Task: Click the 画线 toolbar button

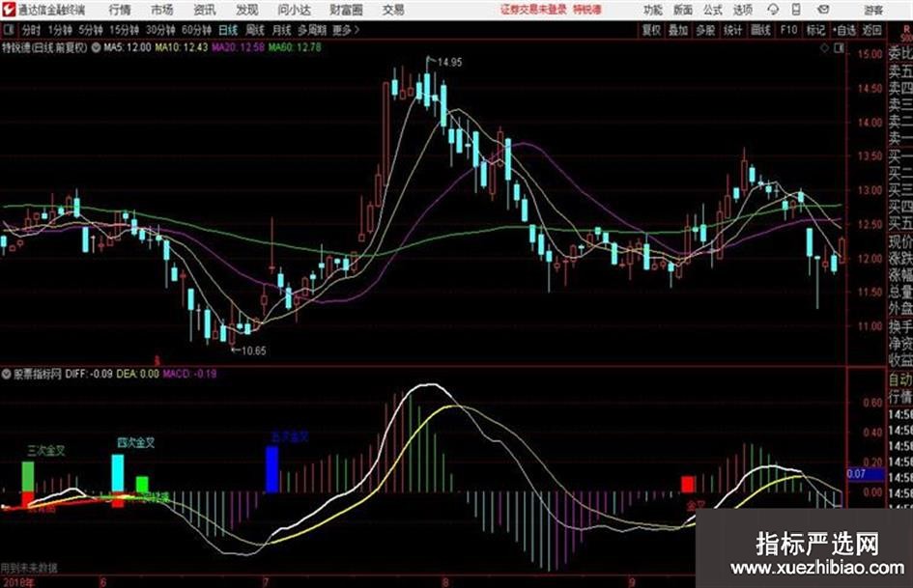Action: click(x=760, y=30)
